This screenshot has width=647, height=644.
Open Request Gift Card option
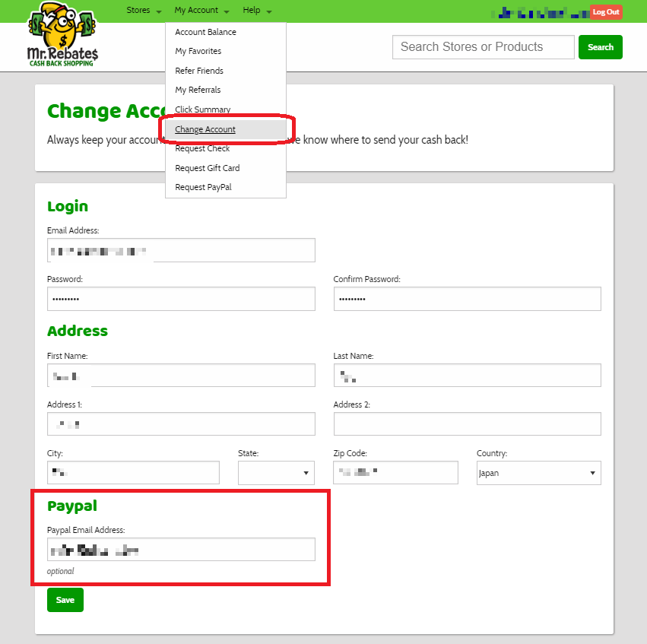(207, 168)
